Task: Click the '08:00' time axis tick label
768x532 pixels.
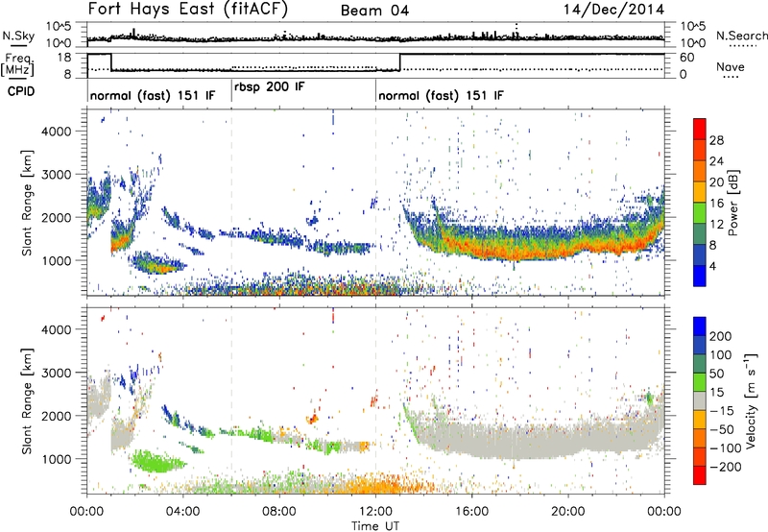Action: 279,512
